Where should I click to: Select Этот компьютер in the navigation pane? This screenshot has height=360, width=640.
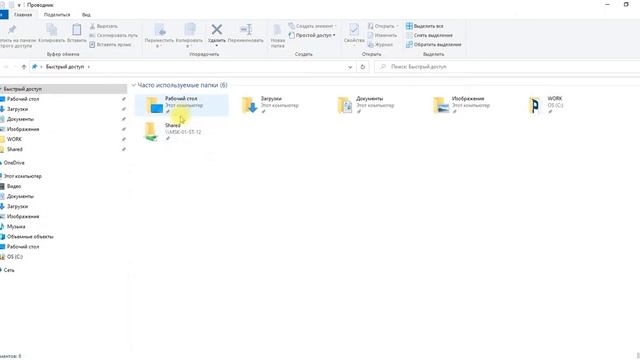[x=22, y=176]
